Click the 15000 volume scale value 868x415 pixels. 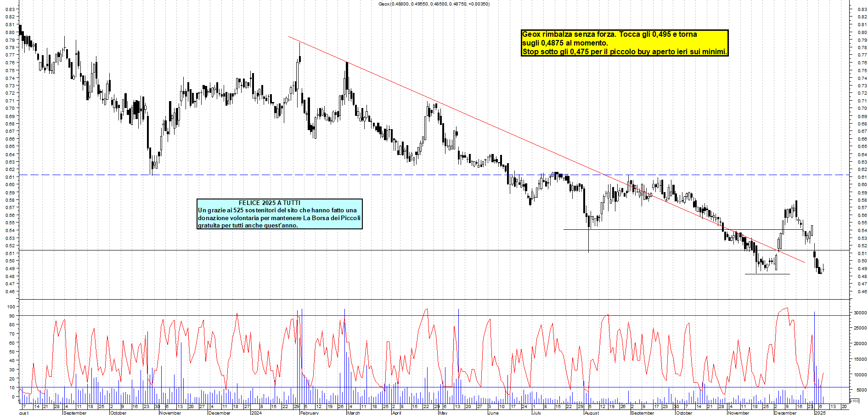click(x=860, y=359)
